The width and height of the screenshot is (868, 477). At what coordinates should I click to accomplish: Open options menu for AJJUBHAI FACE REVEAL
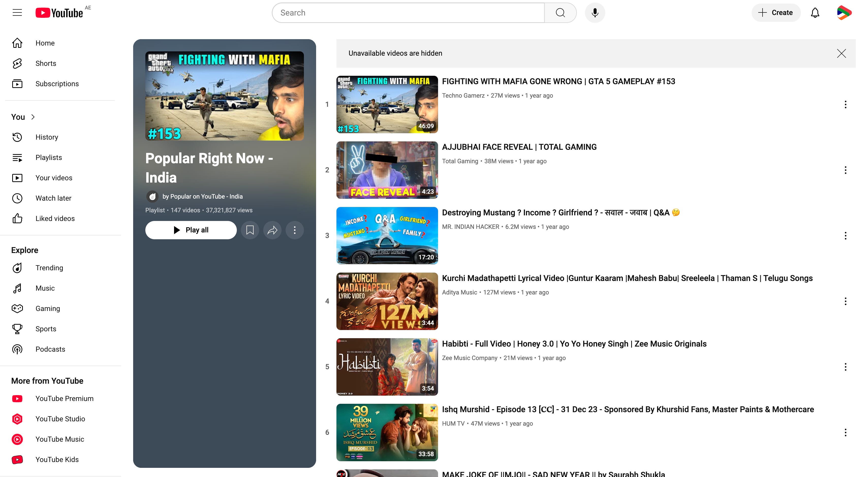pos(845,170)
